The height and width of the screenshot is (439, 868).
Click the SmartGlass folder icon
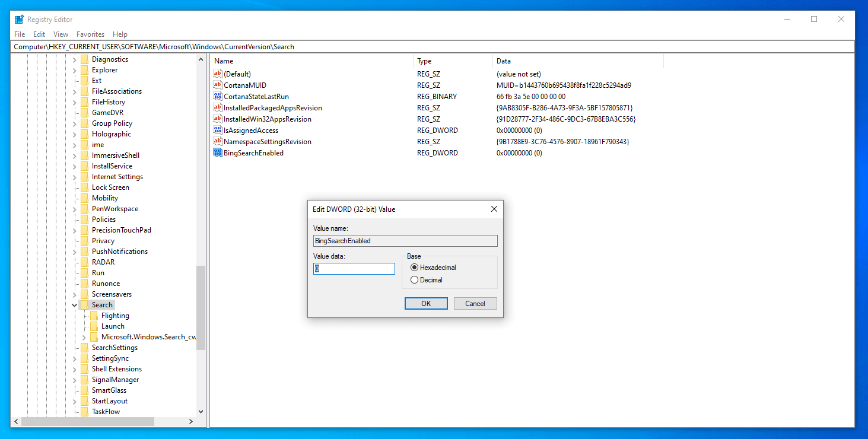pos(84,390)
